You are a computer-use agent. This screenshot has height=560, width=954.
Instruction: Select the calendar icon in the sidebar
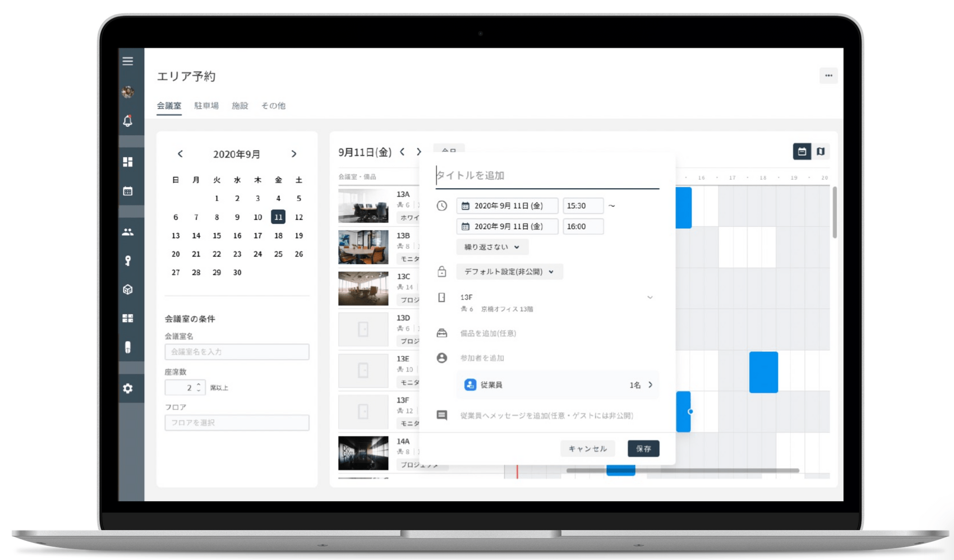[127, 191]
